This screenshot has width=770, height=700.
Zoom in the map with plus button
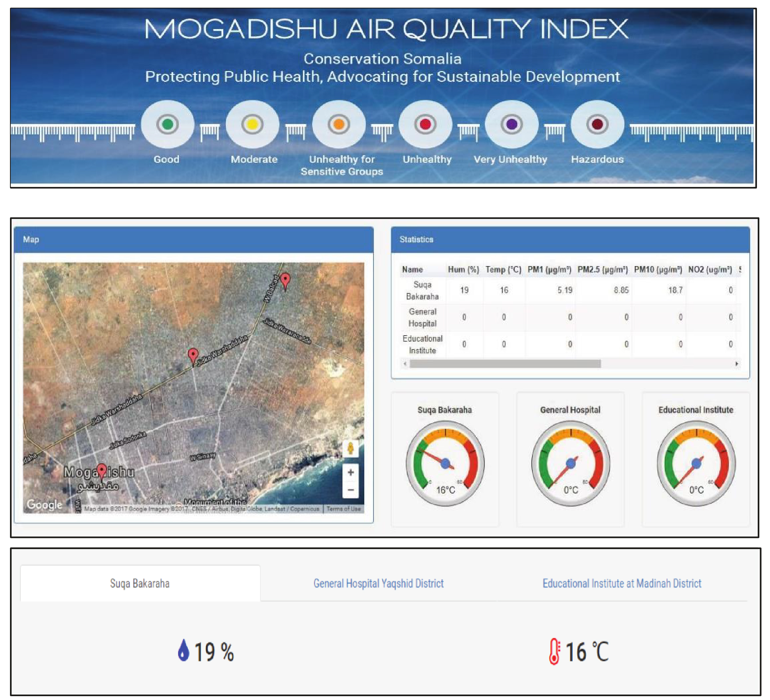point(350,473)
